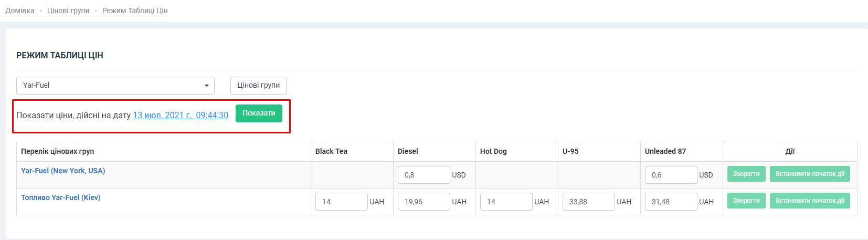The width and height of the screenshot is (868, 240).
Task: Save prices for Yar-Fuel Kiev row
Action: pos(746,201)
